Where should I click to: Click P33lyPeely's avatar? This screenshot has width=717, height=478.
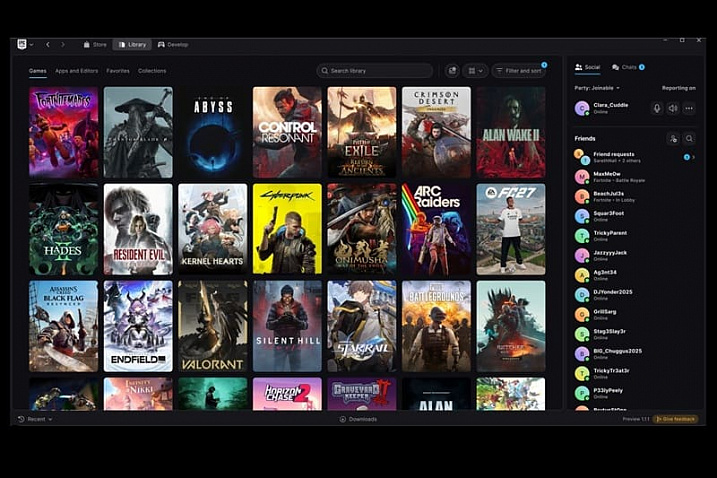click(582, 393)
